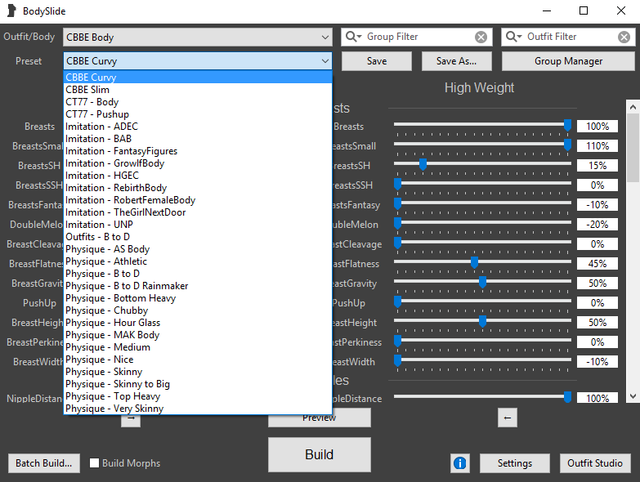Clear the Group Filter field
This screenshot has height=482, width=640.
tap(481, 37)
